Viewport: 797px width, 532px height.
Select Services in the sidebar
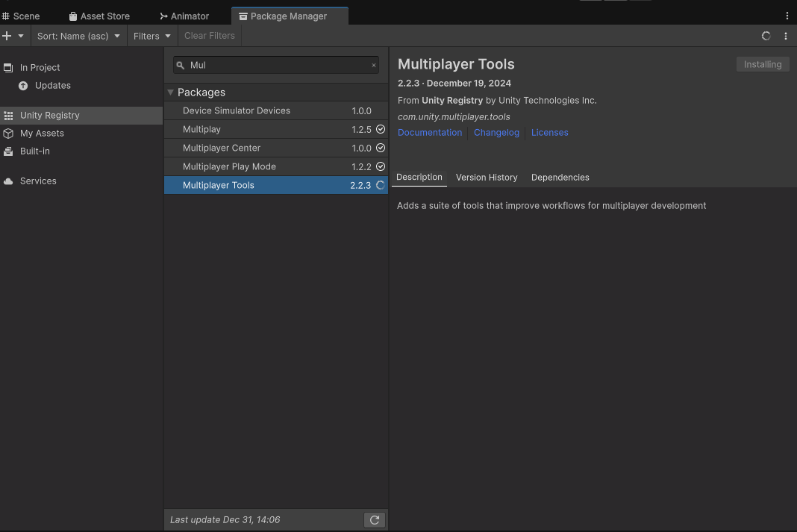pos(81,181)
